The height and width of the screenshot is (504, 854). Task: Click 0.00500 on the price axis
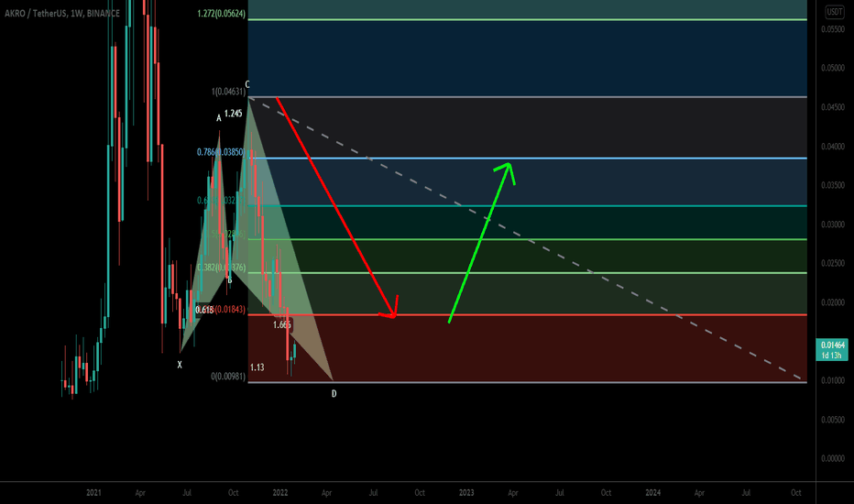pos(833,420)
